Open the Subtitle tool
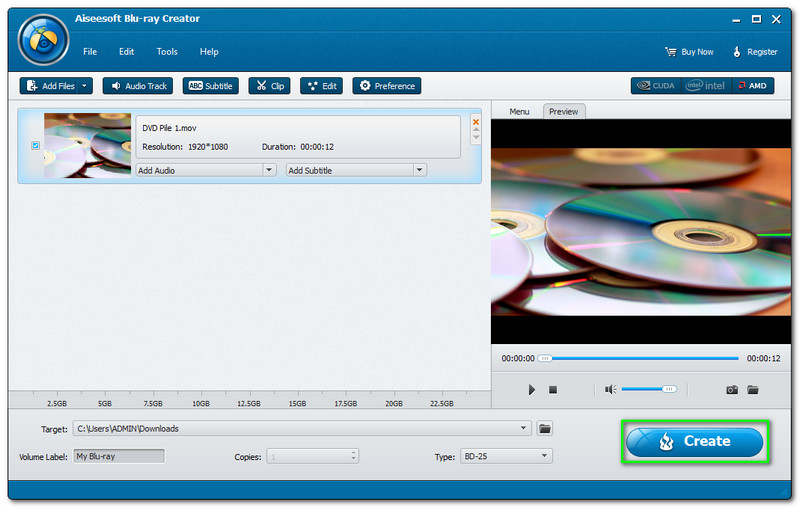Image resolution: width=800 pixels, height=508 pixels. coord(210,86)
